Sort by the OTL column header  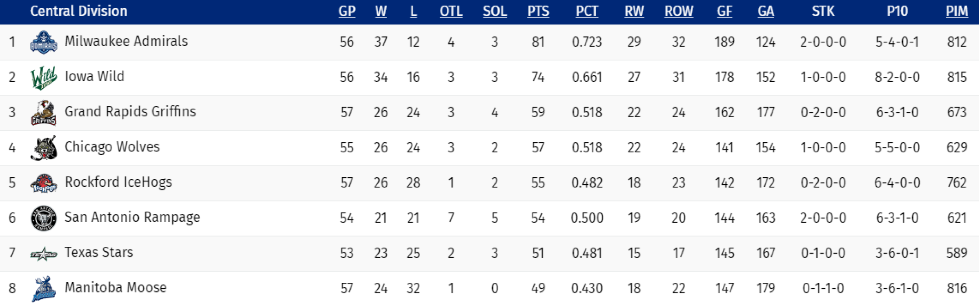pos(451,11)
